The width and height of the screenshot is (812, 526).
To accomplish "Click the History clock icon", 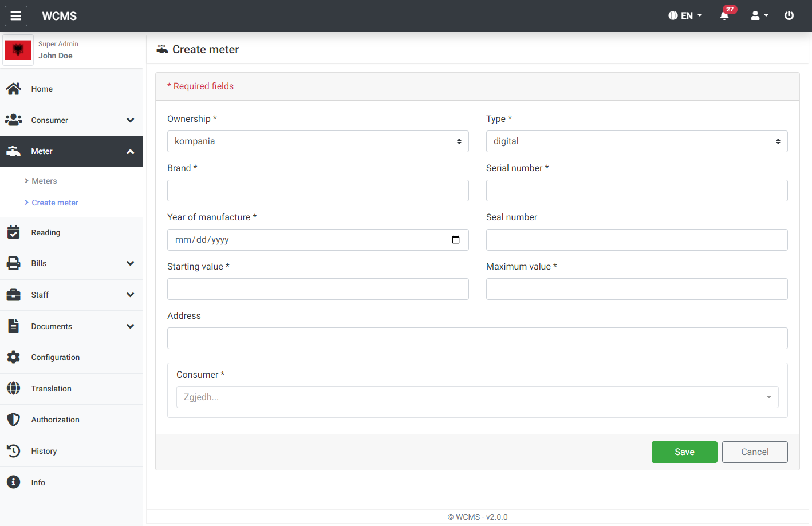I will pos(14,451).
